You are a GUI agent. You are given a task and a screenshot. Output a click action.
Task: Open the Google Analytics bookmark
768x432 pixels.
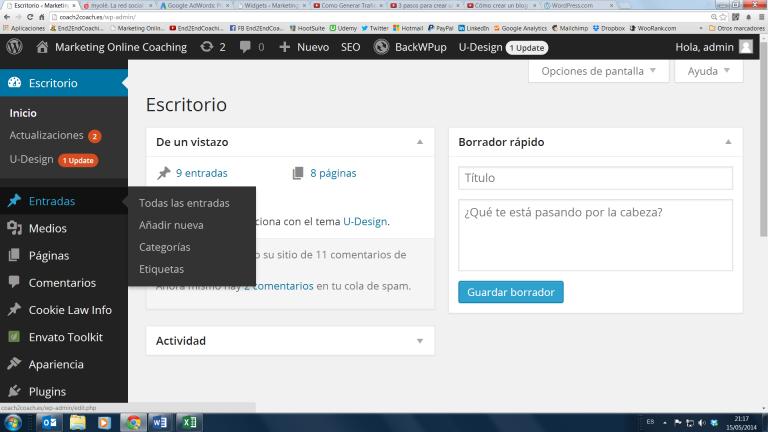[x=520, y=28]
